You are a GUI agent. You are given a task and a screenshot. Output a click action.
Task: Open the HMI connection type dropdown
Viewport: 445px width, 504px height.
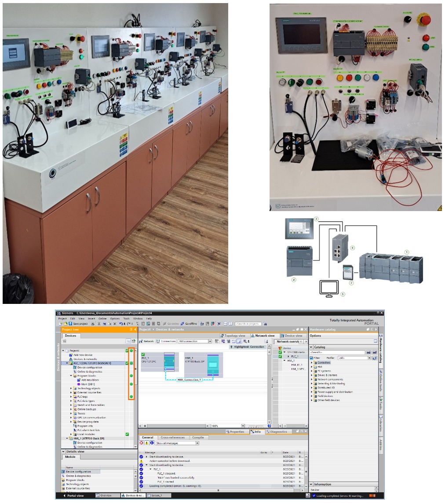(210, 341)
